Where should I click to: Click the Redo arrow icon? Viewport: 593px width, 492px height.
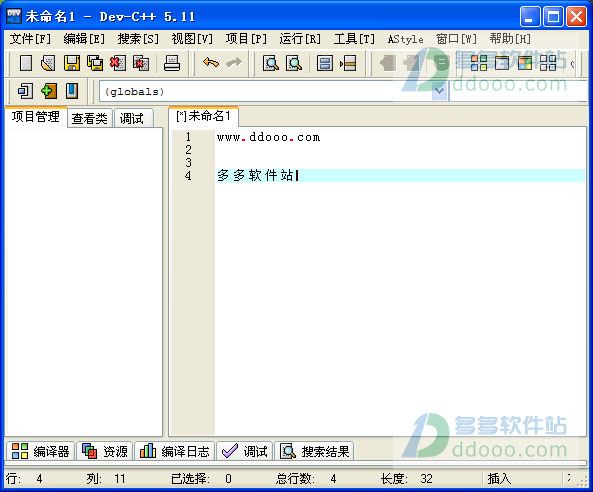(234, 62)
